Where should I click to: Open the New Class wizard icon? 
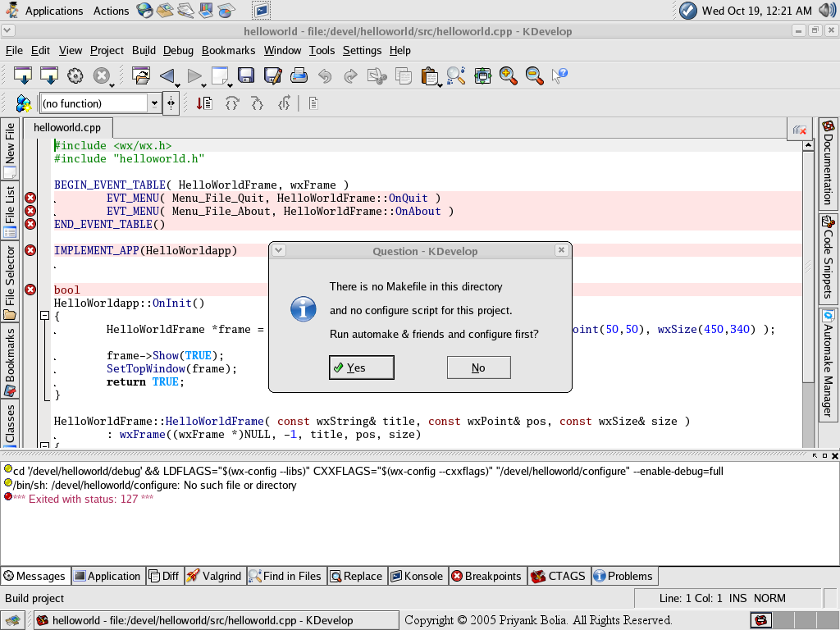click(x=23, y=103)
